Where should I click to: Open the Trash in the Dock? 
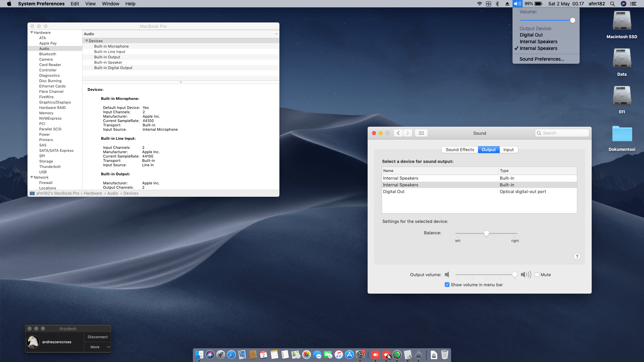click(x=445, y=355)
